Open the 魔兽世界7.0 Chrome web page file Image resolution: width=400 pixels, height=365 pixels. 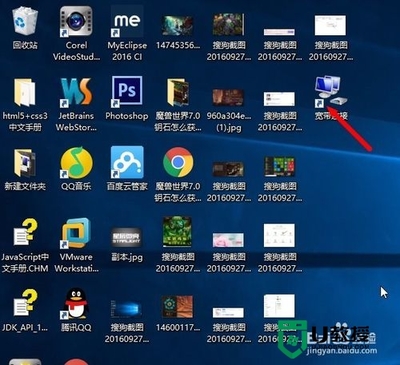tap(178, 162)
